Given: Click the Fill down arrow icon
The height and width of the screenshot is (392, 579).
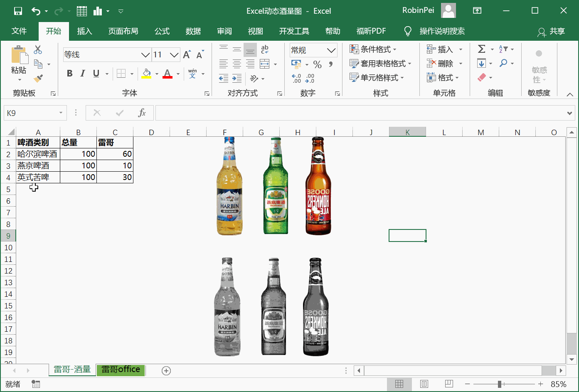Looking at the screenshot, I should 481,64.
